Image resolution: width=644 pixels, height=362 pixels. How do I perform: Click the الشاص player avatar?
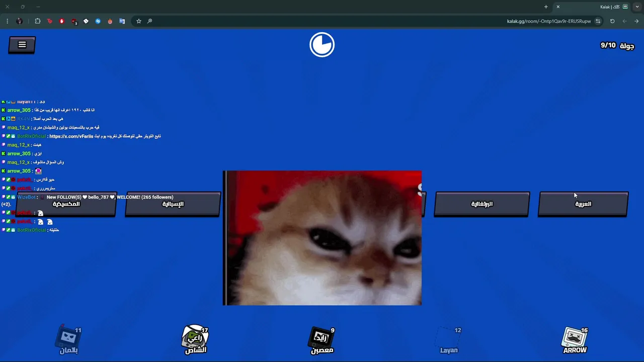coord(195,339)
